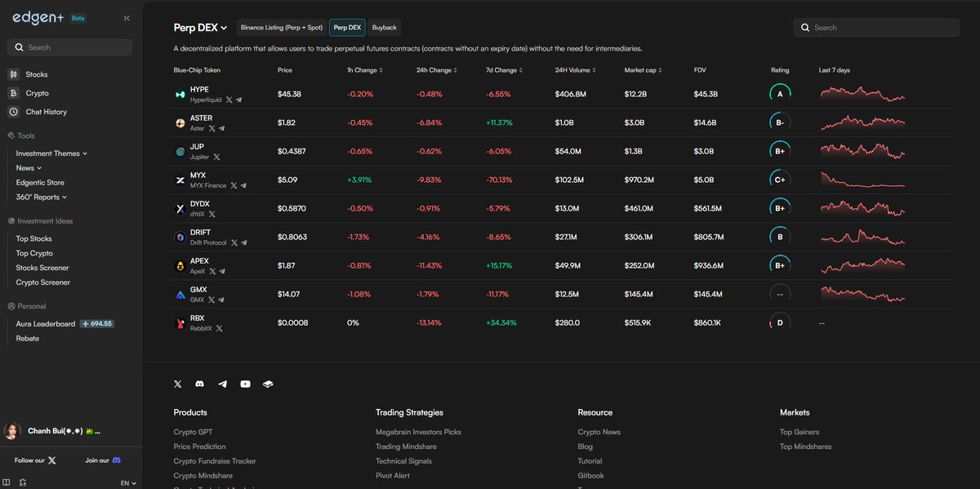Expand 360° Reports submenu

[42, 197]
